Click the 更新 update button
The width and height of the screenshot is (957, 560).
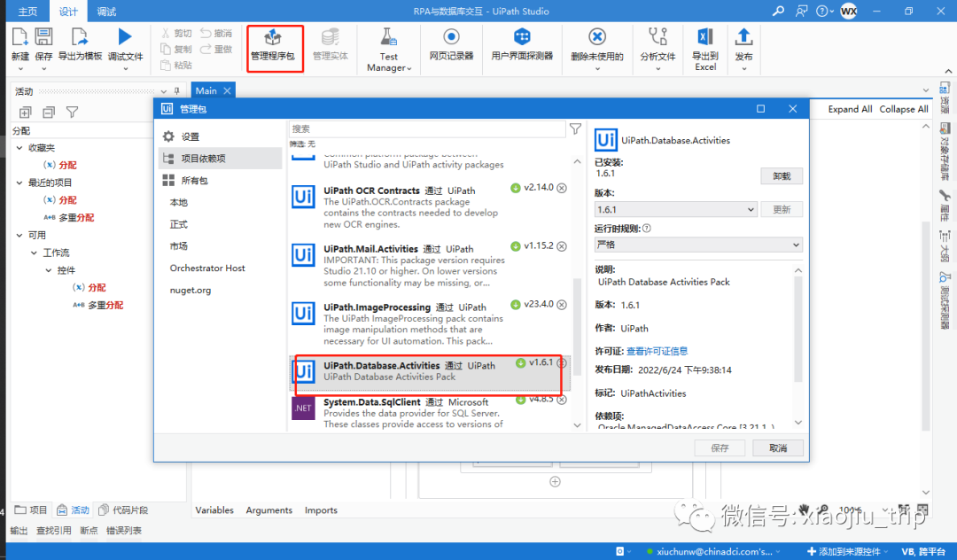[x=782, y=209]
